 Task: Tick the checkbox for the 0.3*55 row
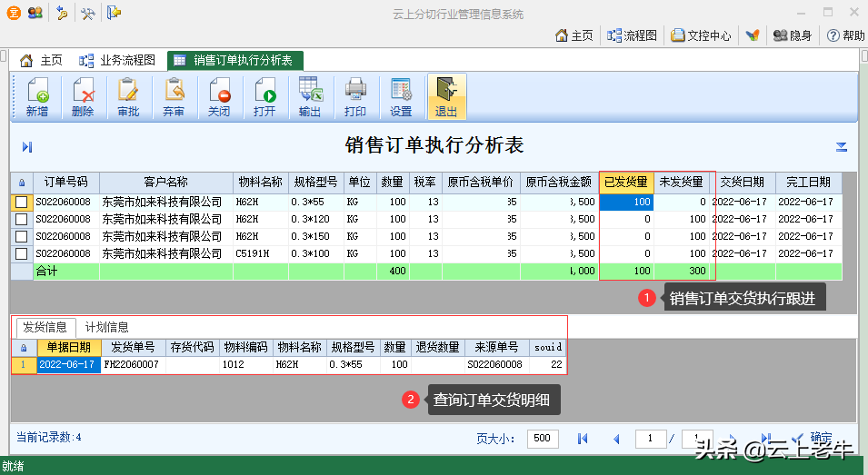[x=22, y=202]
